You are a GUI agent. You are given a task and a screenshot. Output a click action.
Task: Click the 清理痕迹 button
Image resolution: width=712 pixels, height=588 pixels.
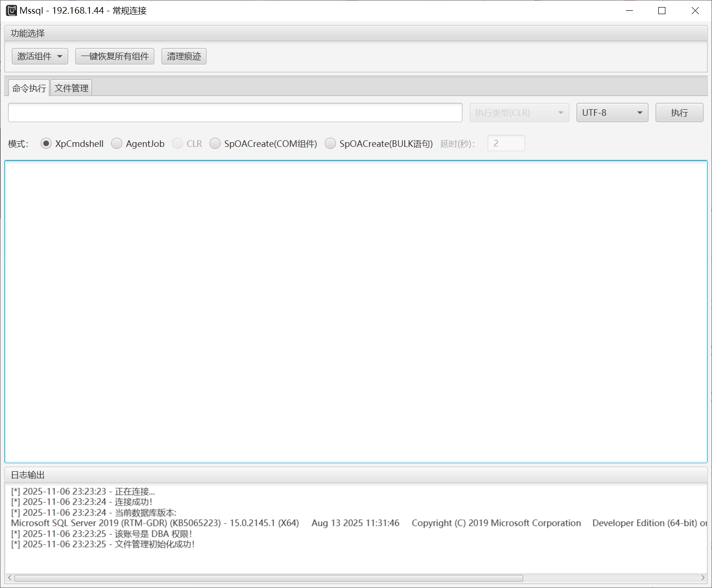[184, 56]
